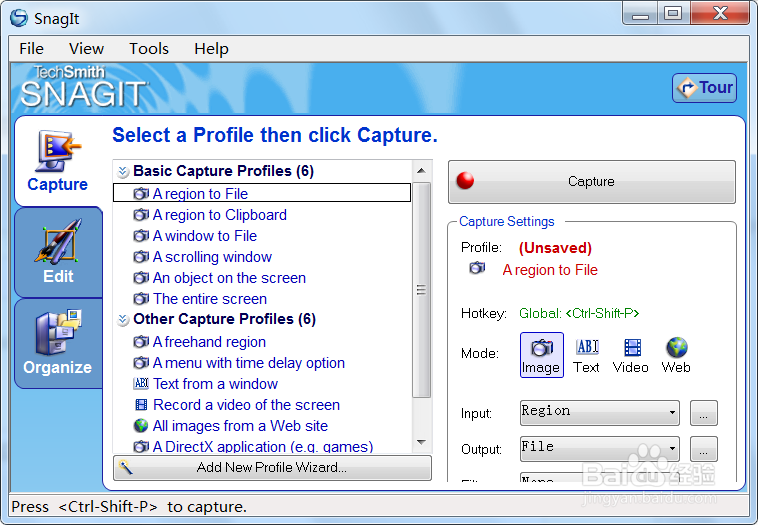Open the output properties ellipsis button
Image resolution: width=758 pixels, height=525 pixels.
pos(703,449)
